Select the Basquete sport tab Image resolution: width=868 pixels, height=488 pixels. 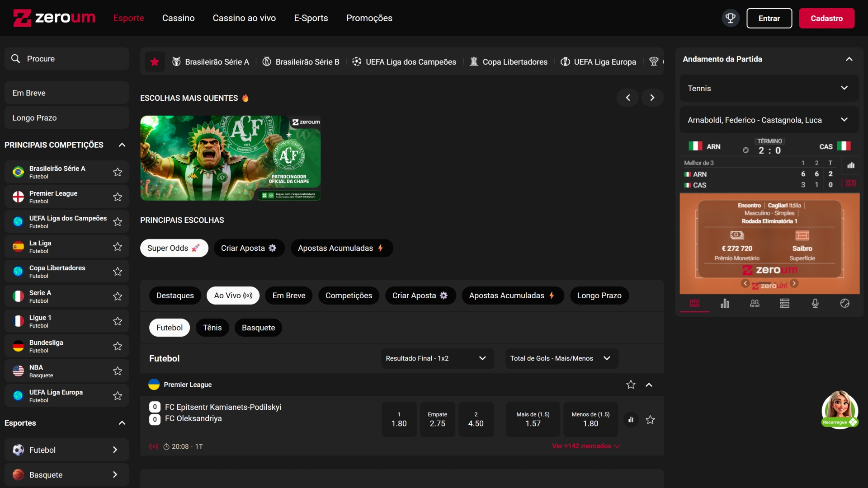point(258,328)
